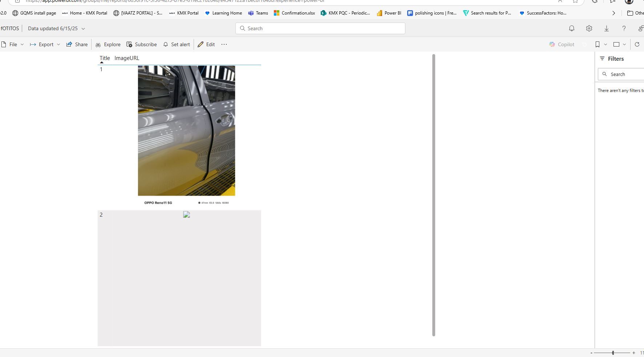Open the notifications bell

[x=572, y=28]
